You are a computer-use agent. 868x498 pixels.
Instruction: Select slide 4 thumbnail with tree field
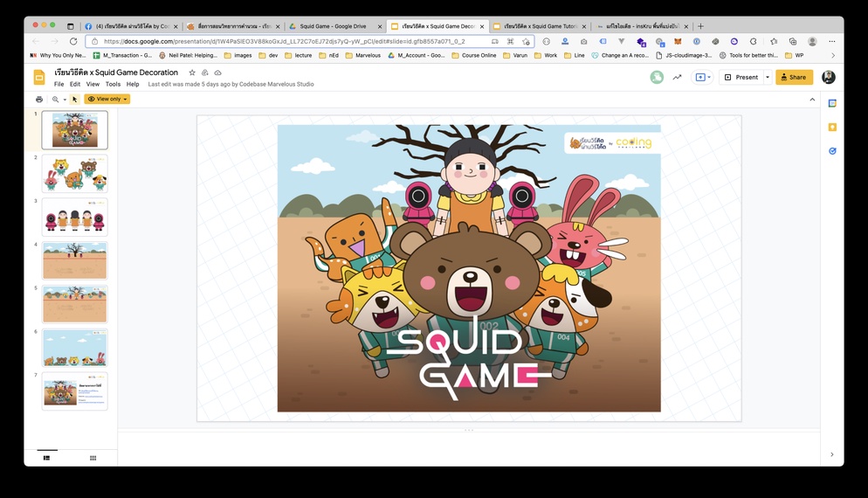pyautogui.click(x=75, y=260)
